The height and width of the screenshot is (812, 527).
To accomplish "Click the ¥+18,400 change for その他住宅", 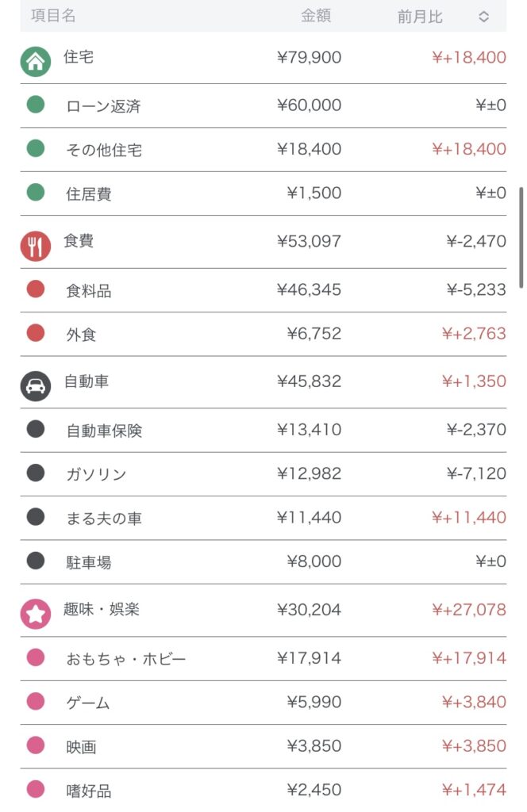I will click(x=468, y=149).
